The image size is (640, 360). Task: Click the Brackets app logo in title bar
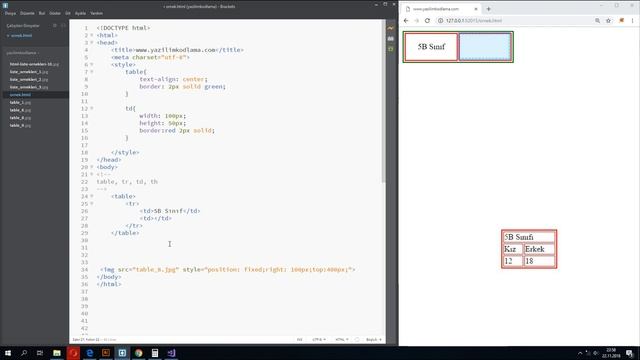(5, 5)
